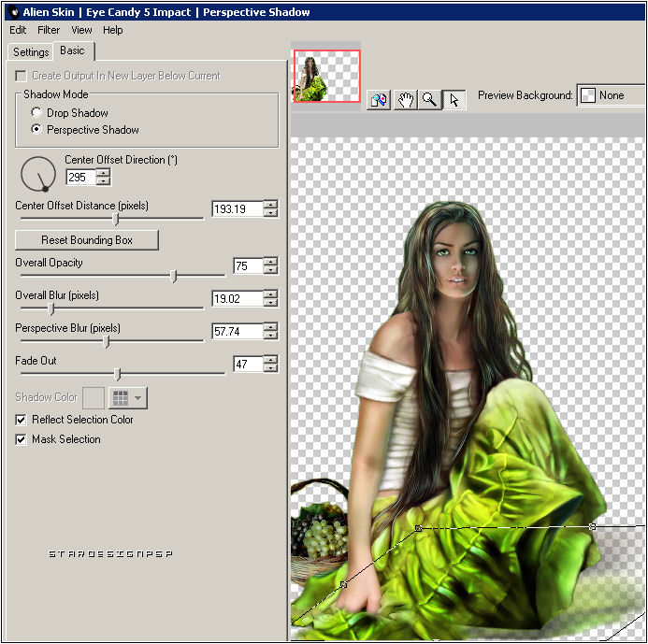Select Perspective Shadow mode
The image size is (648, 644).
coord(36,129)
